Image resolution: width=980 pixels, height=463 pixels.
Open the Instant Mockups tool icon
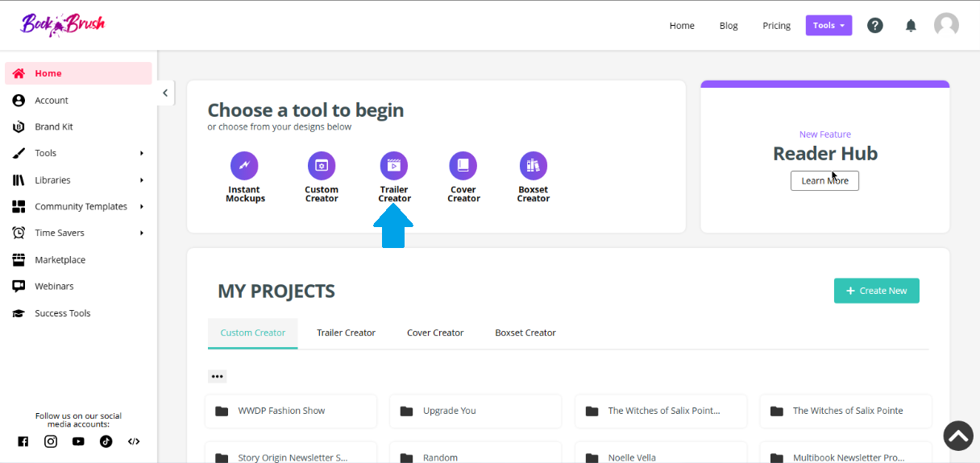point(244,166)
